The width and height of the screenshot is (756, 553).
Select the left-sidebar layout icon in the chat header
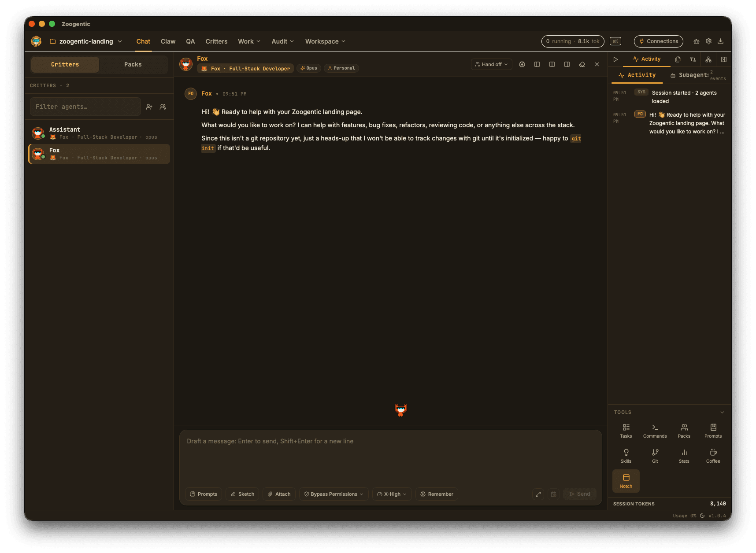(x=537, y=64)
